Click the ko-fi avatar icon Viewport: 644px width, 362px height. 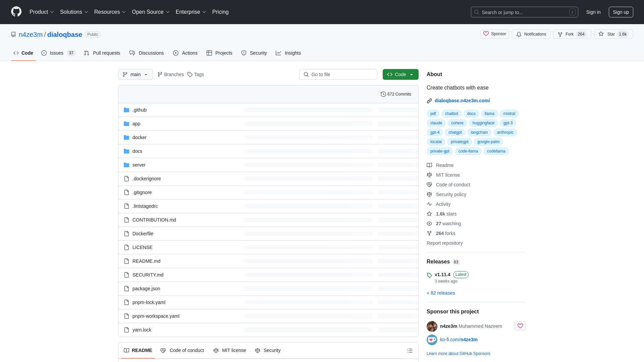(x=432, y=340)
